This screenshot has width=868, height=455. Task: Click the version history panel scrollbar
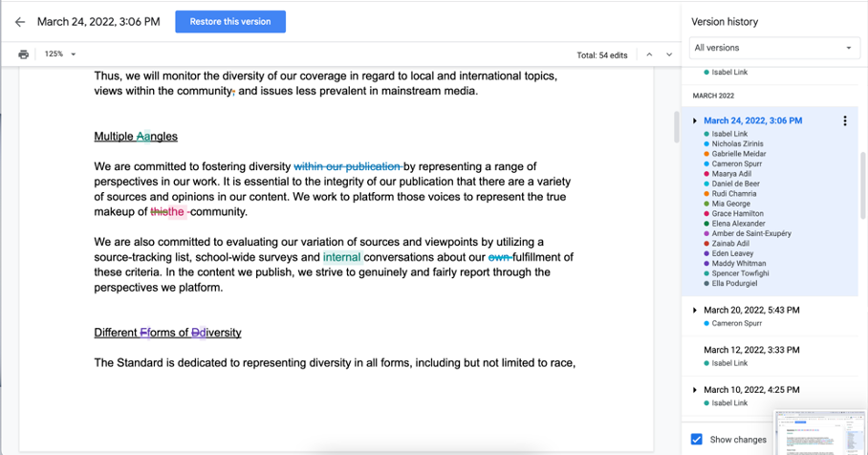pyautogui.click(x=863, y=185)
